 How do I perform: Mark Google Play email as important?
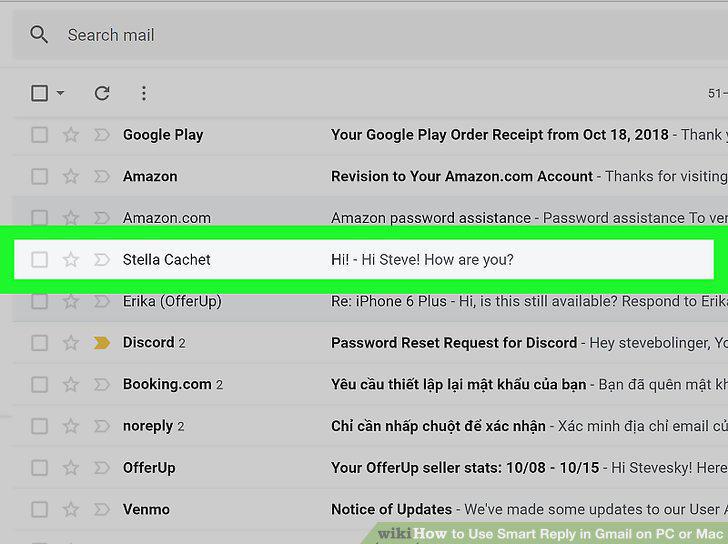[x=102, y=135]
